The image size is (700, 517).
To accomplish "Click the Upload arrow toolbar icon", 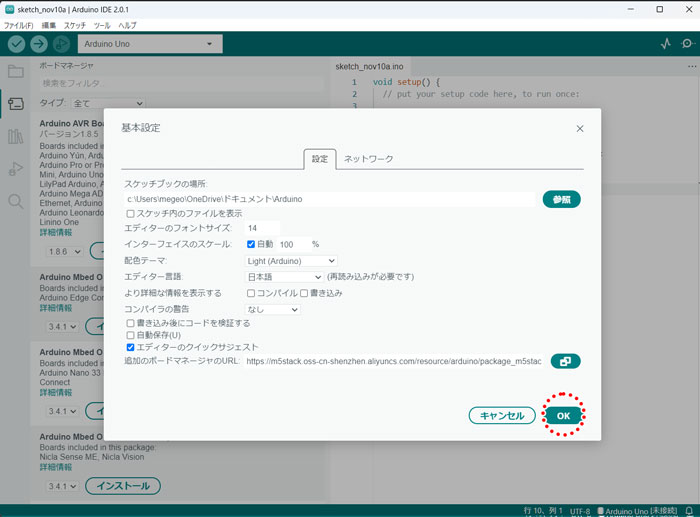I will 39,44.
